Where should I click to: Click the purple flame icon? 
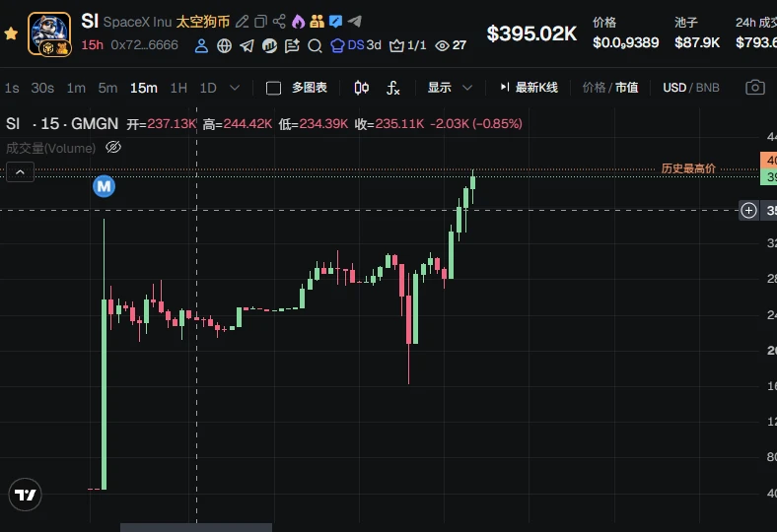pos(299,22)
